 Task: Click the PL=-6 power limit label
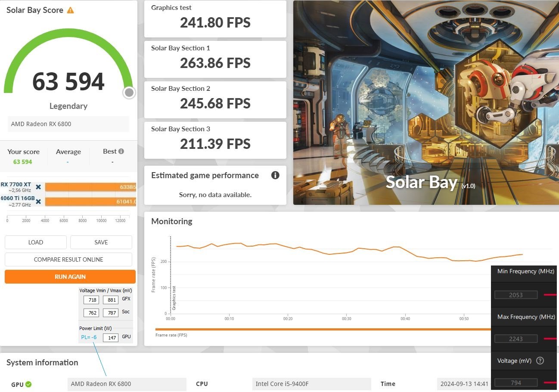pos(89,337)
